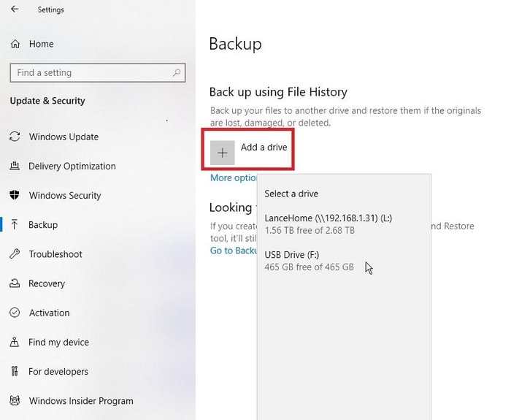Click the Home icon in sidebar
This screenshot has width=511, height=420.
15,44
